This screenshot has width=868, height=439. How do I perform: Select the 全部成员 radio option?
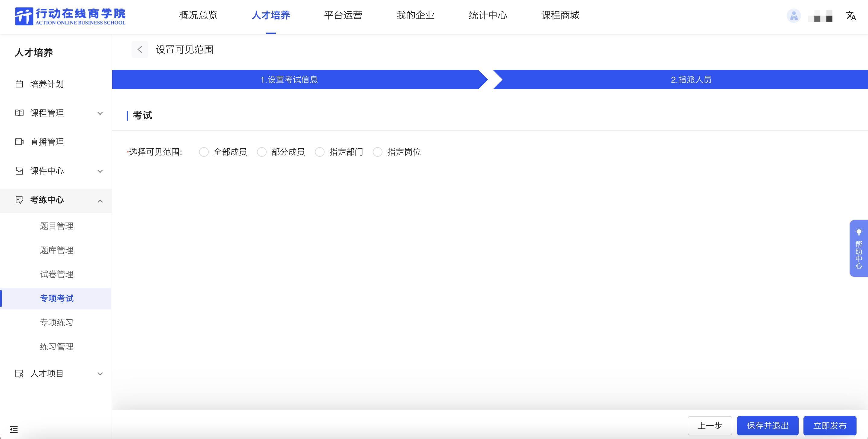[x=204, y=152]
